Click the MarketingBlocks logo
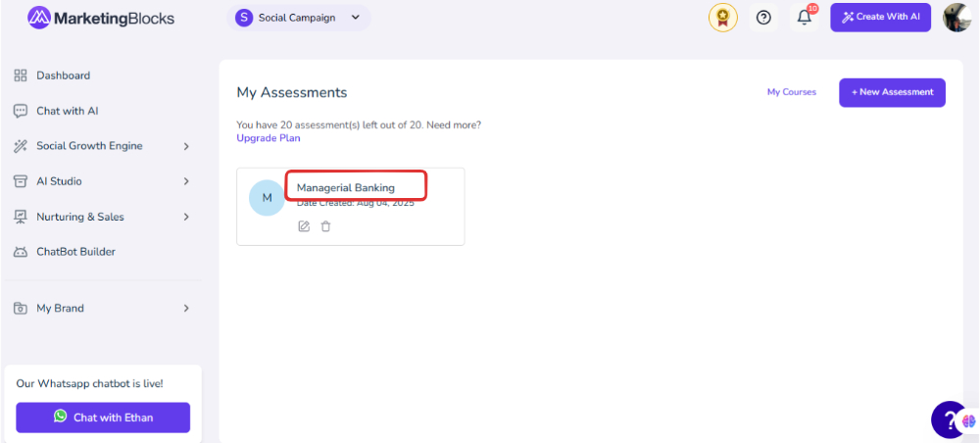This screenshot has width=980, height=443. (x=101, y=18)
